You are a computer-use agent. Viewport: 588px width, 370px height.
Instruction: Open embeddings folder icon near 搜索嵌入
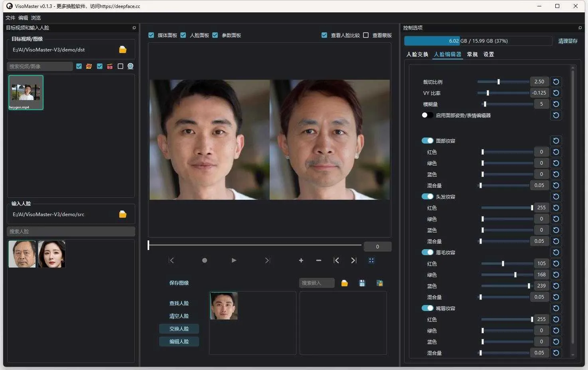coord(345,283)
